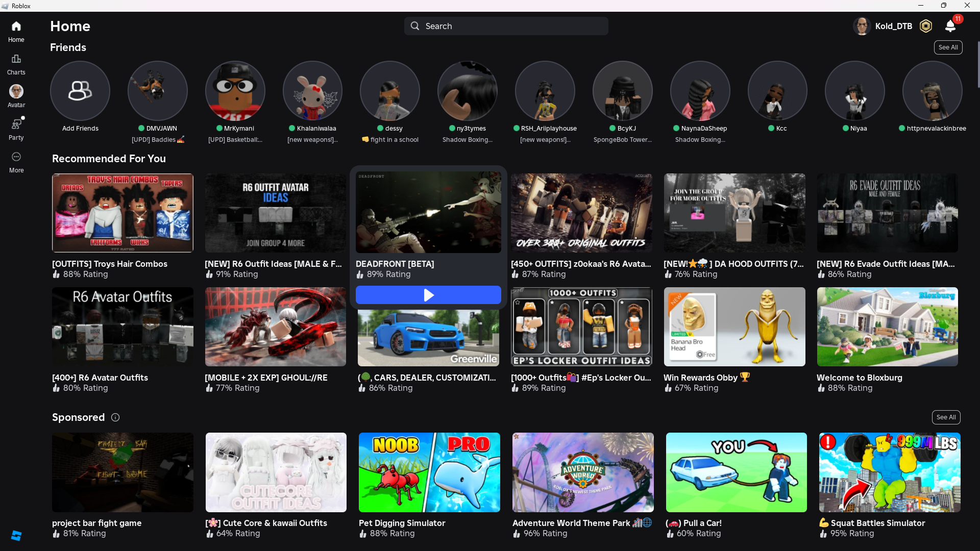980x551 pixels.
Task: Click the "Pet Digging Simulator" title text
Action: tap(402, 523)
